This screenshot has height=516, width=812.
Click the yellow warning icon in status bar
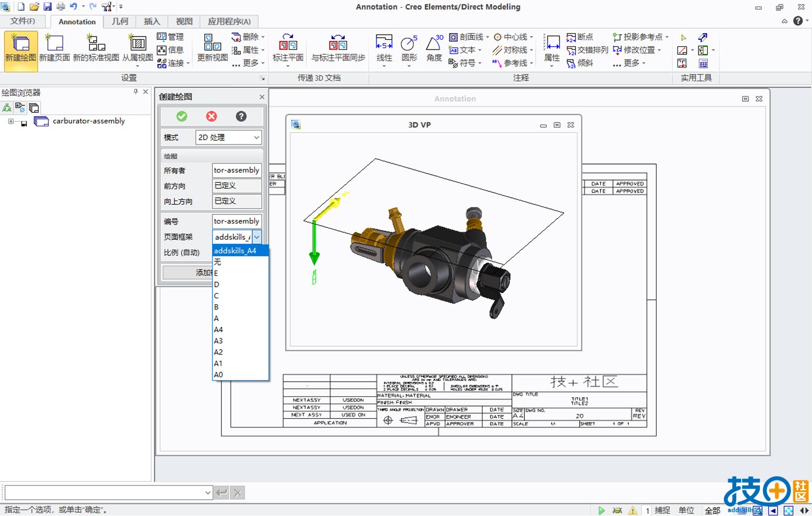[x=633, y=511]
